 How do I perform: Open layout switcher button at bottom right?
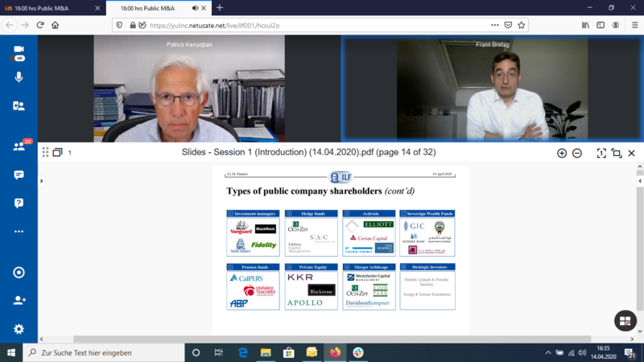(625, 321)
